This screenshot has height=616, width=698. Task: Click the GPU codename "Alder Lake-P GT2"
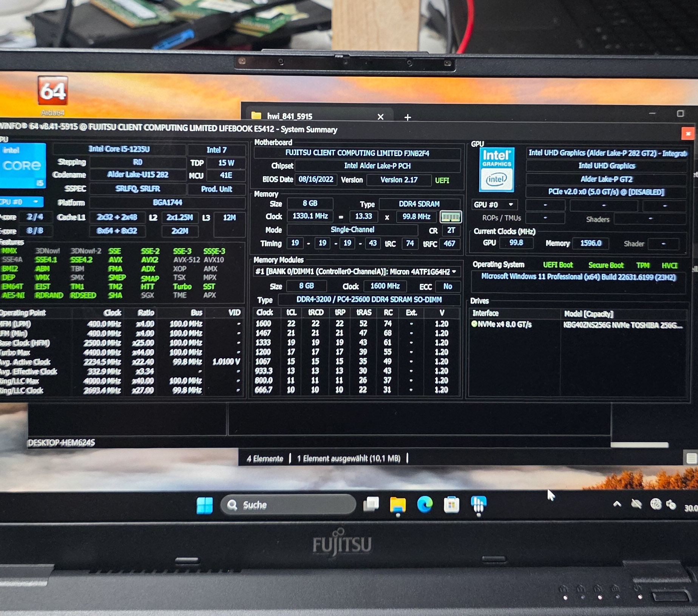(x=606, y=179)
